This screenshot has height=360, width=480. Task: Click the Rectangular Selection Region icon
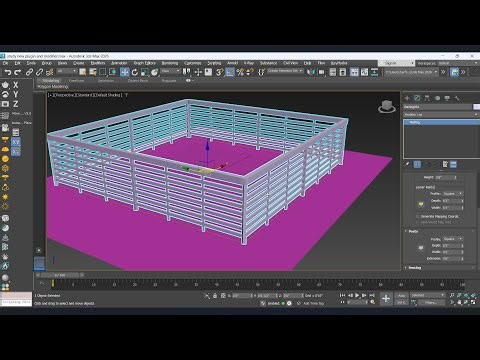(x=103, y=72)
